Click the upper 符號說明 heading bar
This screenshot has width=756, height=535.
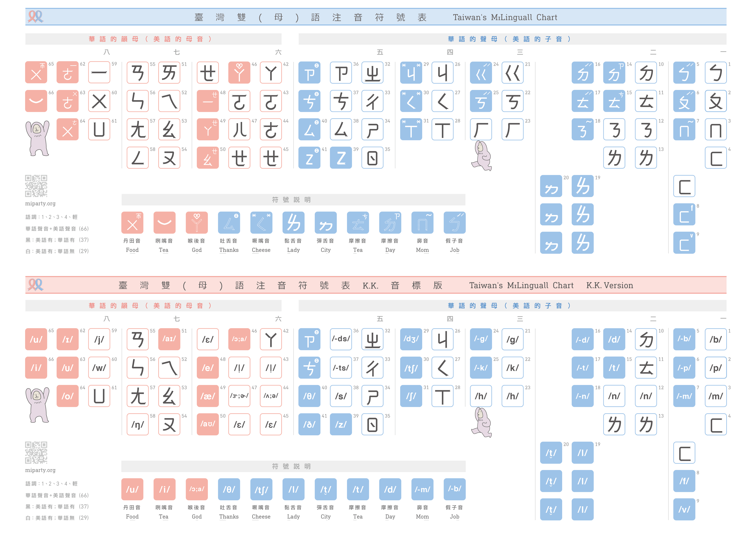293,200
